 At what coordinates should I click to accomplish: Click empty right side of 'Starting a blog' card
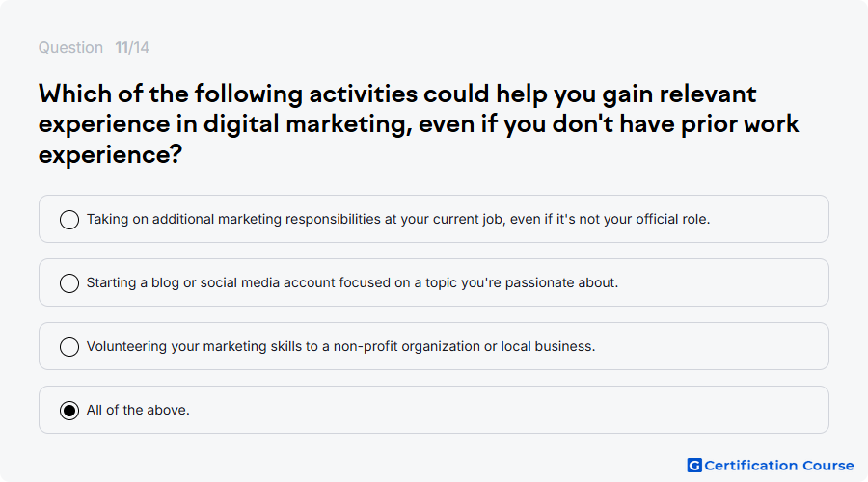tap(719, 282)
